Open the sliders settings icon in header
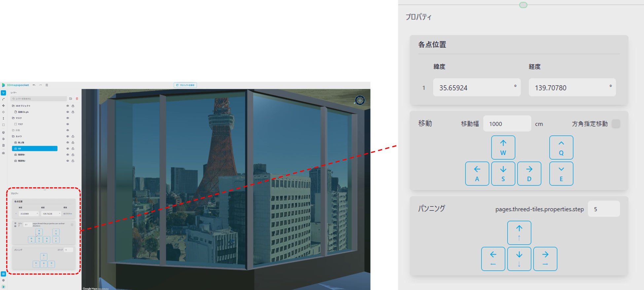This screenshot has width=644, height=290. pyautogui.click(x=47, y=85)
